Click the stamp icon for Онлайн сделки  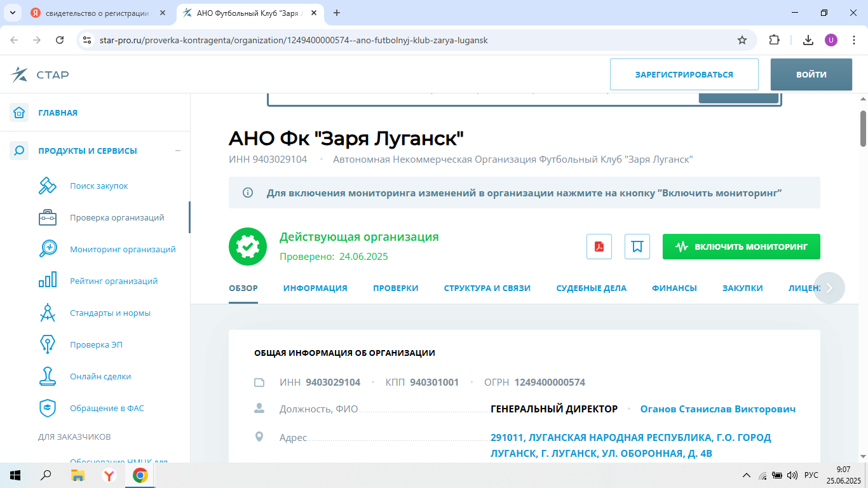coord(48,376)
